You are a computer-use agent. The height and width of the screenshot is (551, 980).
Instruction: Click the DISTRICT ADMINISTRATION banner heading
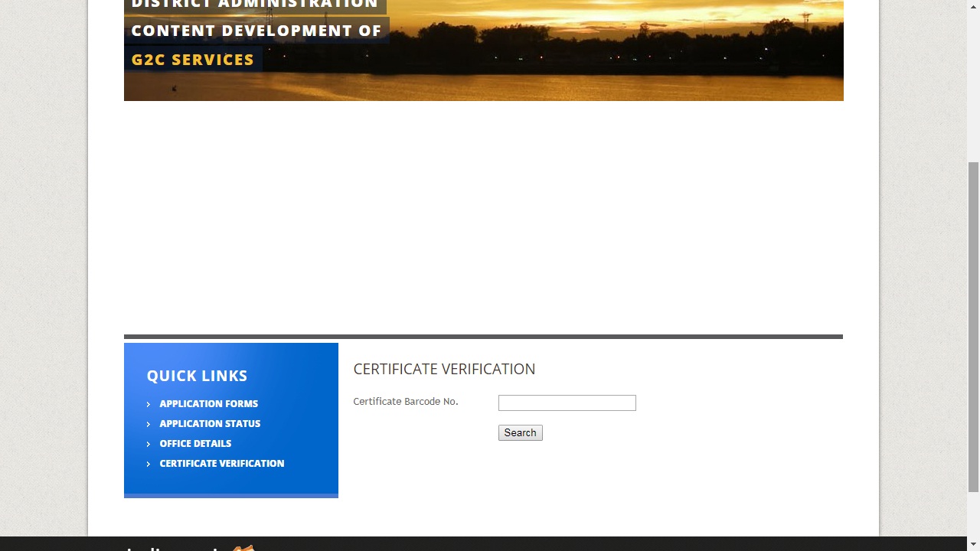click(253, 4)
